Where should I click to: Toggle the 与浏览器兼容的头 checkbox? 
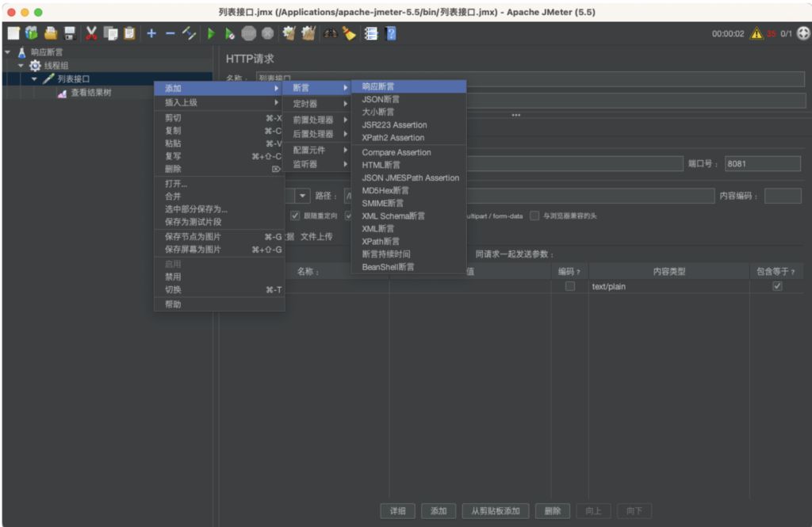coord(534,216)
